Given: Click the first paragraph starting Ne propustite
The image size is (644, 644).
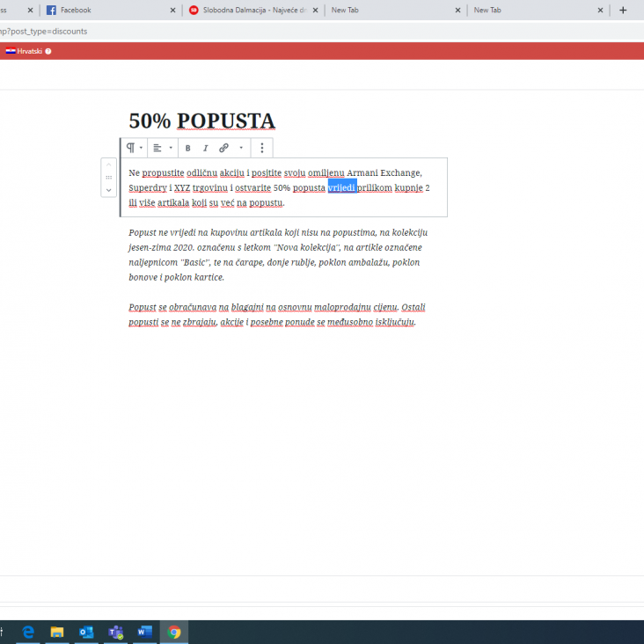Looking at the screenshot, I should (279, 187).
